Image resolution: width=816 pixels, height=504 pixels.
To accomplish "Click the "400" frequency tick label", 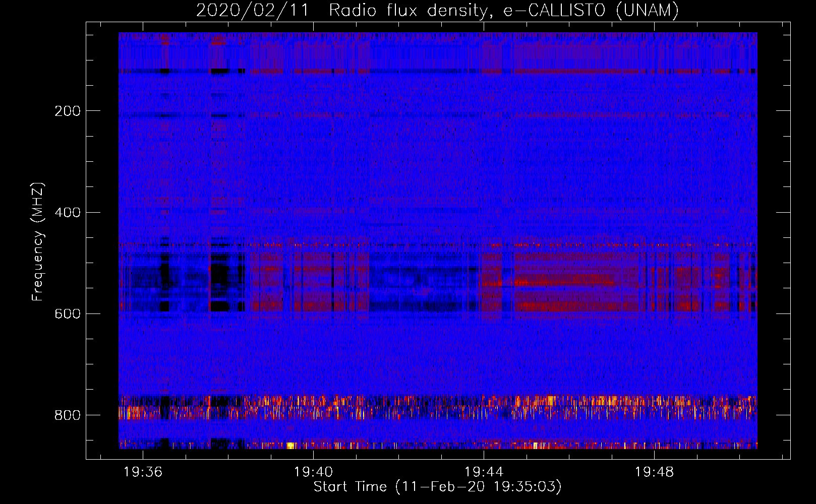I will coord(67,213).
